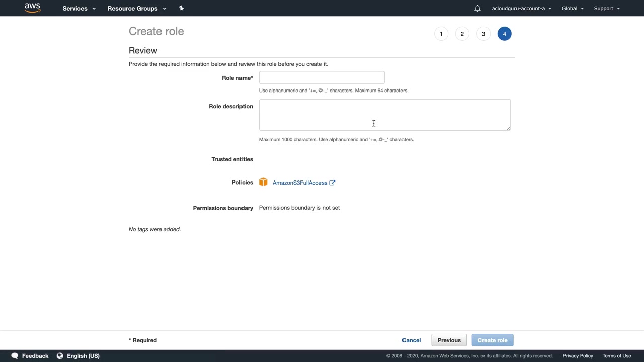
Task: Click the globe language icon
Action: [x=60, y=356]
